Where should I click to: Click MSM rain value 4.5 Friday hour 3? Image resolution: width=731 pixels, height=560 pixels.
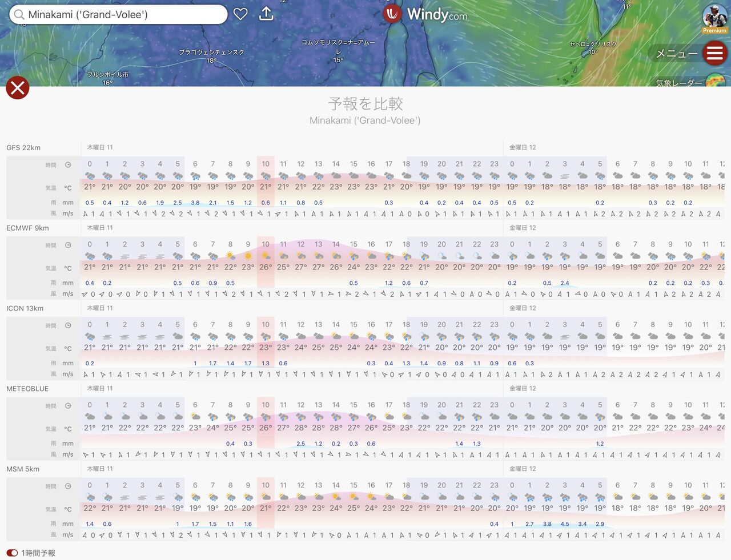pyautogui.click(x=565, y=524)
